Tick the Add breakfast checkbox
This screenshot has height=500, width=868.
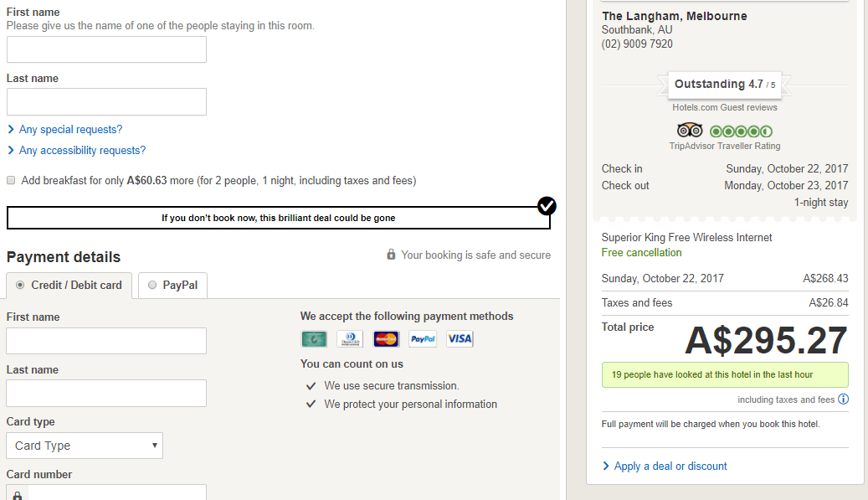(11, 180)
